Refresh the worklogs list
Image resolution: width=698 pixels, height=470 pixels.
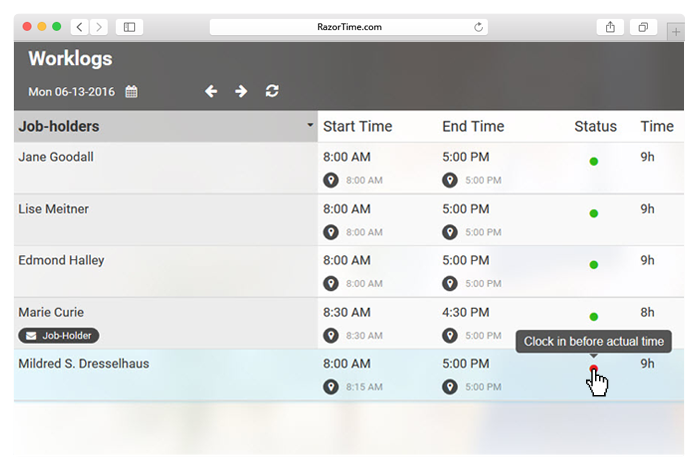pyautogui.click(x=272, y=91)
